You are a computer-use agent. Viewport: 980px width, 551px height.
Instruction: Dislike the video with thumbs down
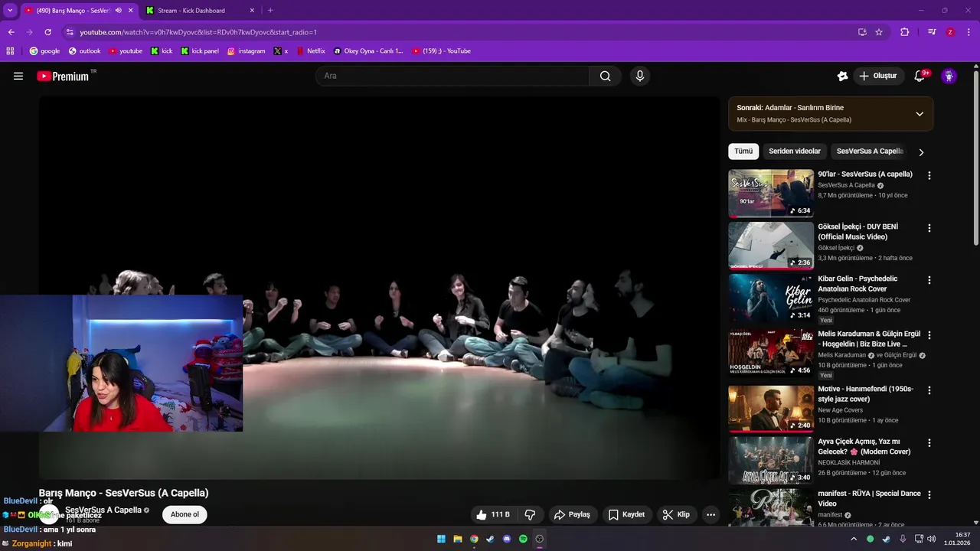(x=530, y=514)
